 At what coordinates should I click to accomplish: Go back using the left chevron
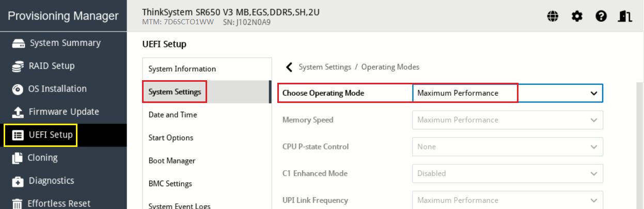pyautogui.click(x=289, y=67)
